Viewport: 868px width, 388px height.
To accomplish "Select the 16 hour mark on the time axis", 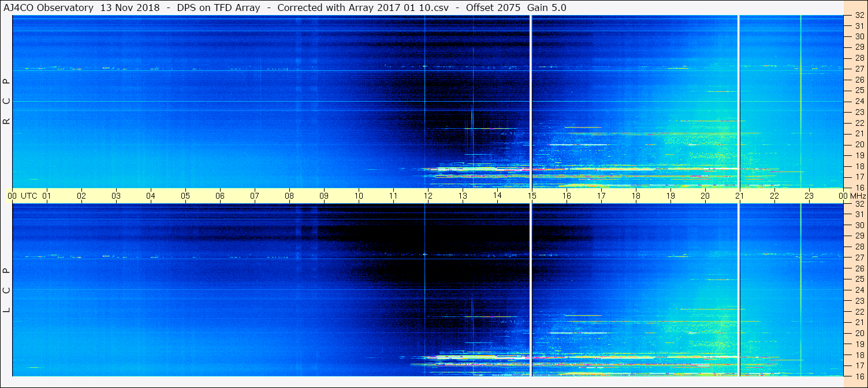I will coord(567,196).
